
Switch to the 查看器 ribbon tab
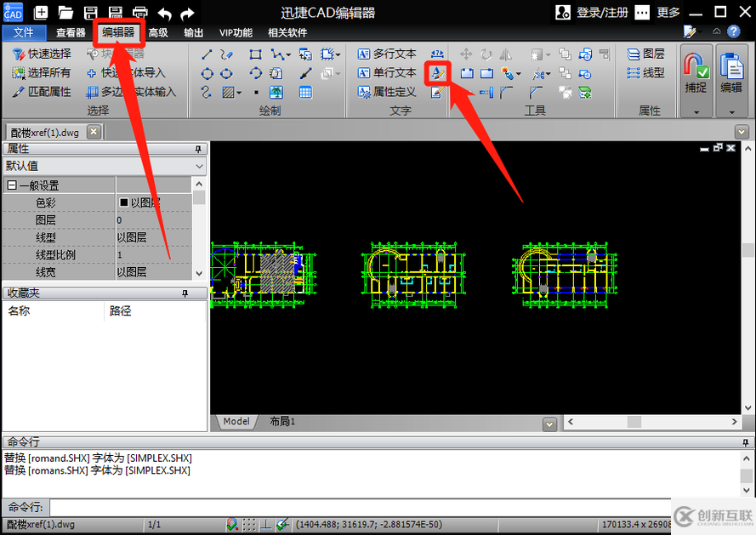click(x=71, y=33)
